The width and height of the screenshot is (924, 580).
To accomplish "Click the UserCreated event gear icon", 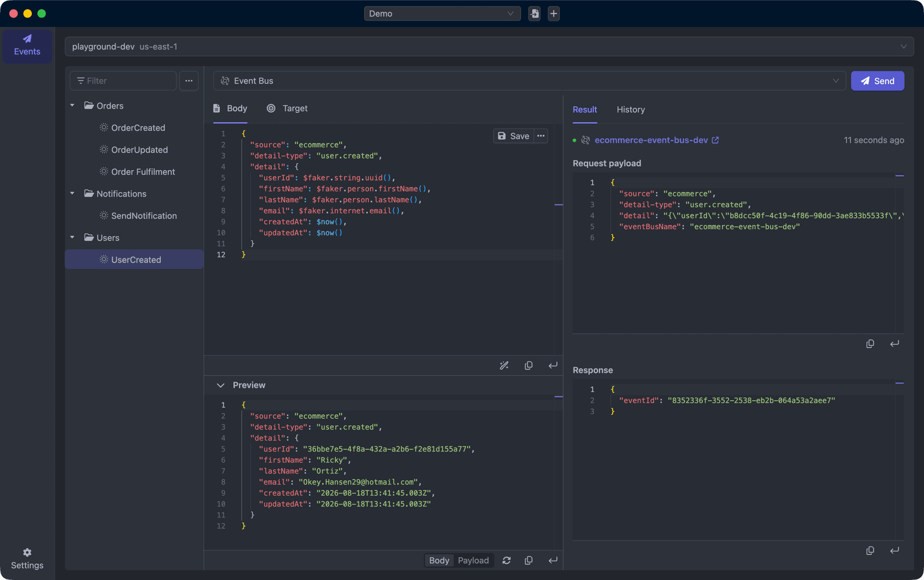I will [104, 259].
